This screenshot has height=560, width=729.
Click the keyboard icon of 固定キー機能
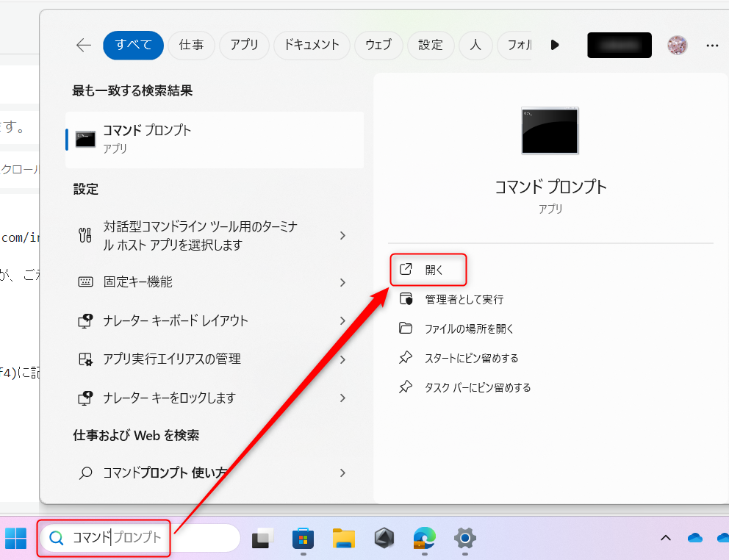point(85,282)
